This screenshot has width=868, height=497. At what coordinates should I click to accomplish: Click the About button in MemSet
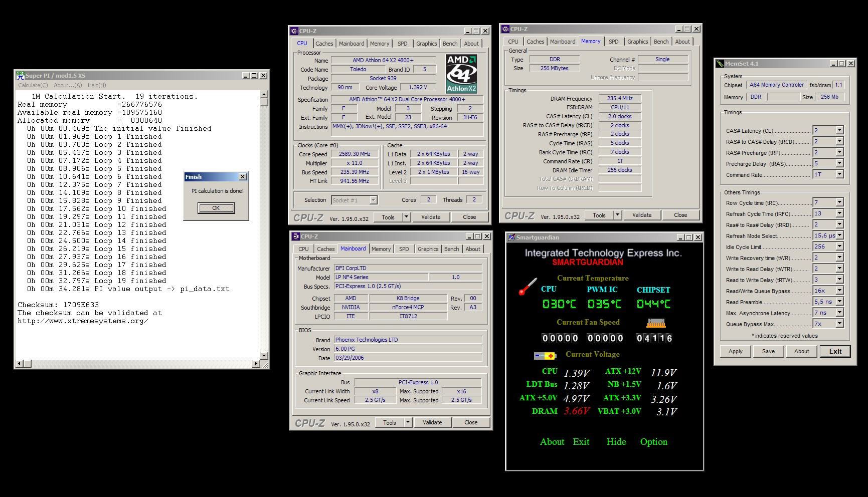[802, 351]
